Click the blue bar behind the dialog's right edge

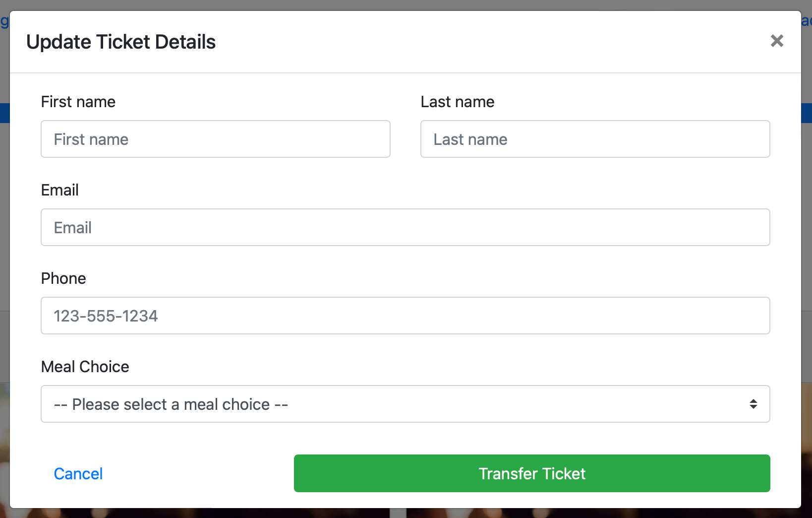click(807, 113)
